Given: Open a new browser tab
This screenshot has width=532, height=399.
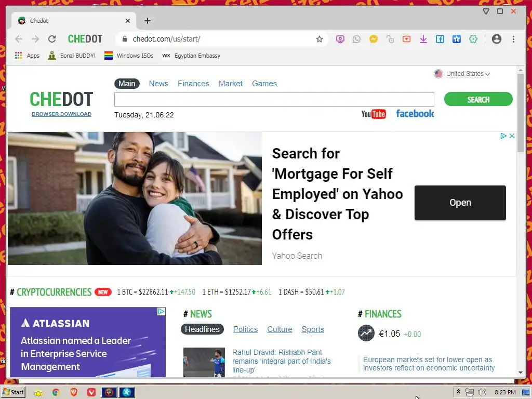Looking at the screenshot, I should coord(147,21).
